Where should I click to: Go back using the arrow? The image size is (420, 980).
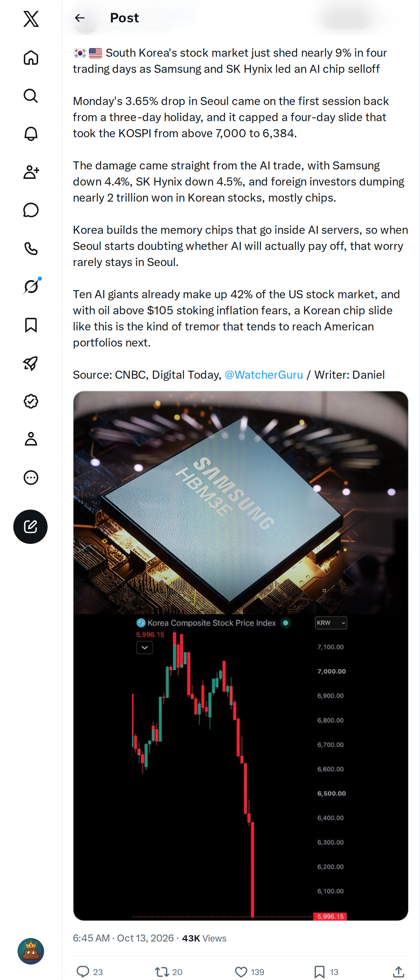click(79, 18)
